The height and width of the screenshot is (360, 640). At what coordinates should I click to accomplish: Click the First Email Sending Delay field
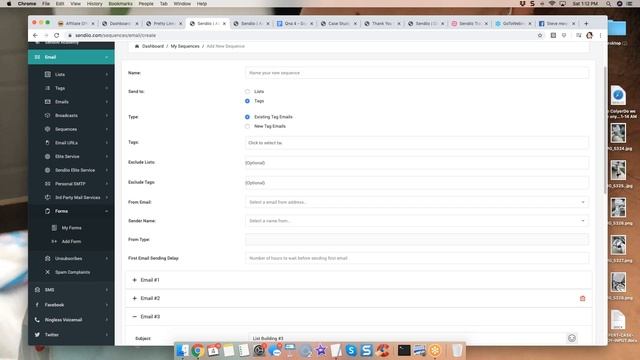pos(417,258)
